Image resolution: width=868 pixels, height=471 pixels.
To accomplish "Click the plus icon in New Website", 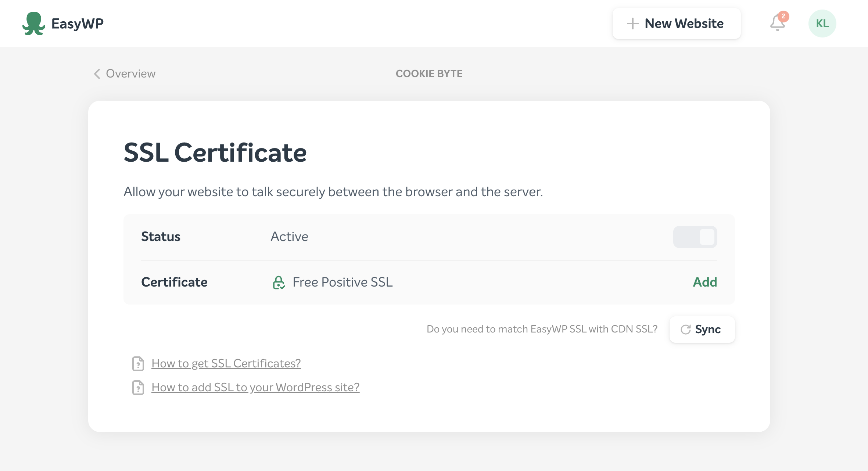I will point(632,24).
